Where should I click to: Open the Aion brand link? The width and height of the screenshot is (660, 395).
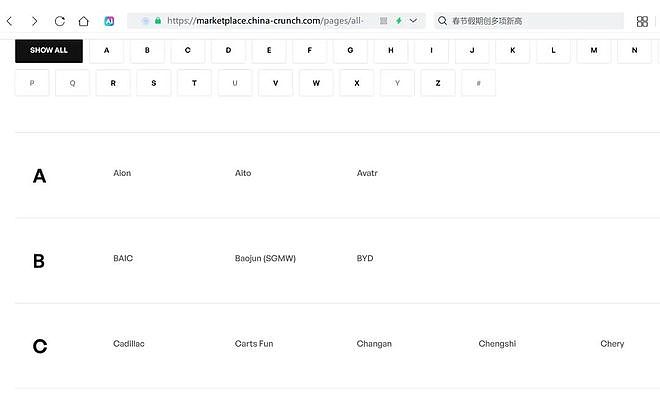pos(122,173)
